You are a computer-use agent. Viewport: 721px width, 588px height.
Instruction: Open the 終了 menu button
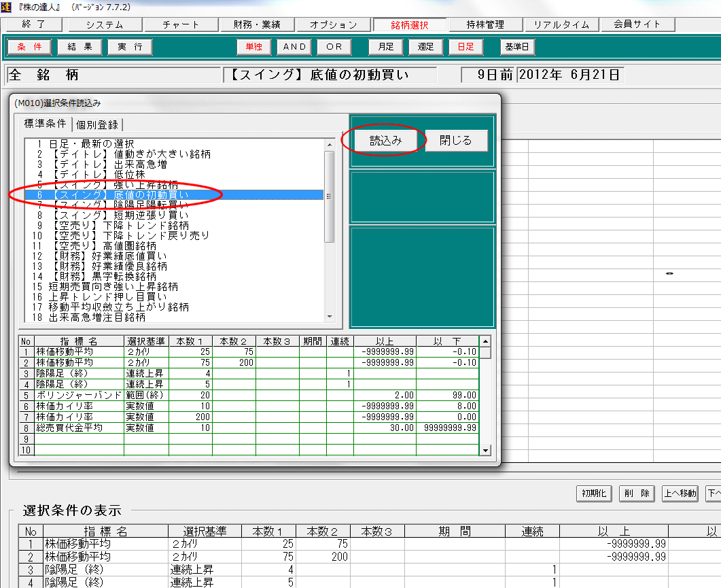[34, 24]
